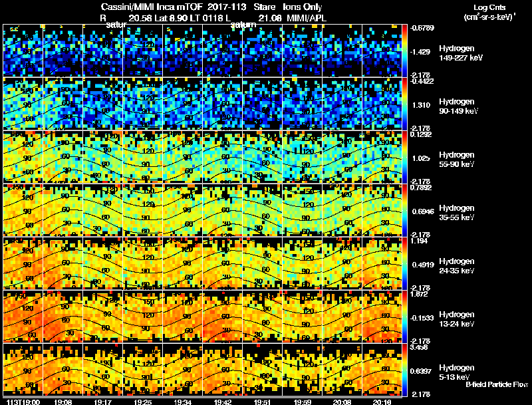Click the 'Hydrogen 35-55 keV' row label
The height and width of the screenshot is (405, 532).
coord(457,213)
